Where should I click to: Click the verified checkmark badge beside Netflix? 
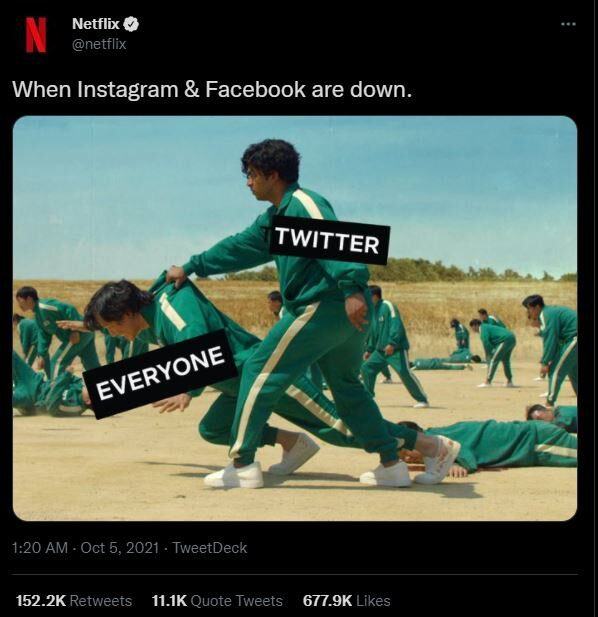click(x=131, y=24)
